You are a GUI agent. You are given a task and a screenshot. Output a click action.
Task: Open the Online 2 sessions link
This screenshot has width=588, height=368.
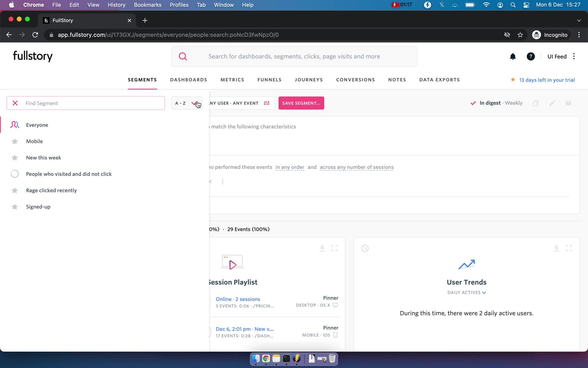point(238,299)
